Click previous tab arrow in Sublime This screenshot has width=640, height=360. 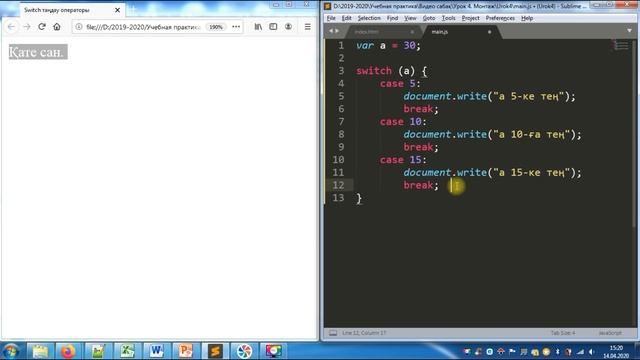pos(331,31)
